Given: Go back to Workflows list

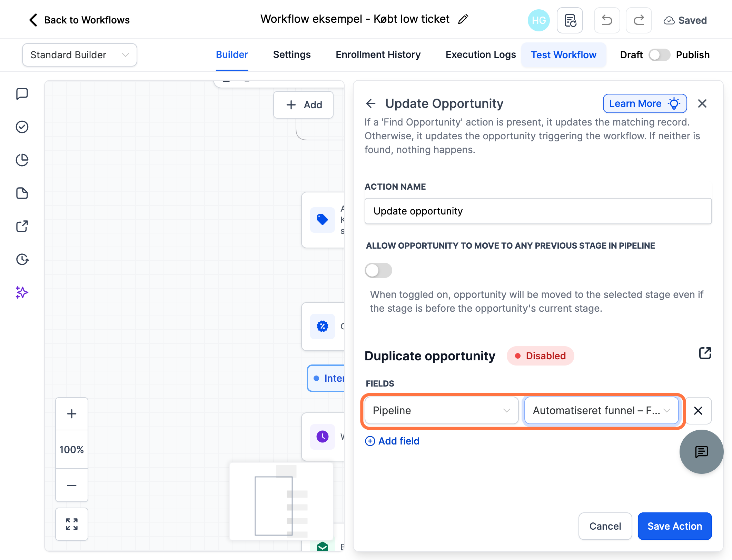Looking at the screenshot, I should [79, 20].
